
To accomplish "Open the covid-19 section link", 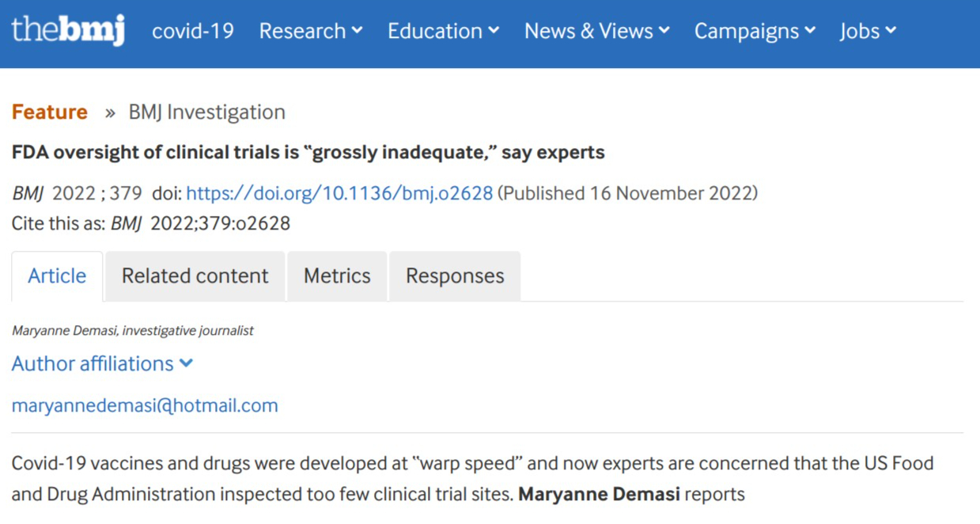I will click(x=193, y=31).
